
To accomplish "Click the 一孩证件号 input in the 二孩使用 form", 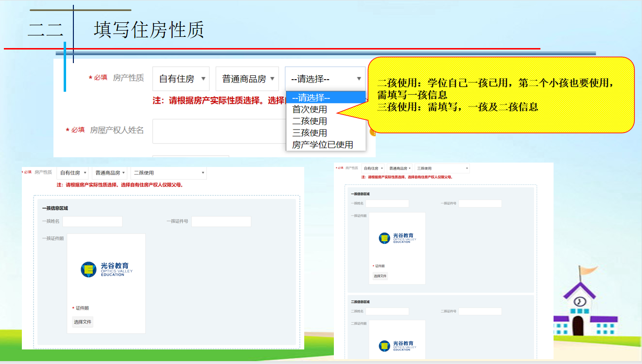I will coord(221,222).
